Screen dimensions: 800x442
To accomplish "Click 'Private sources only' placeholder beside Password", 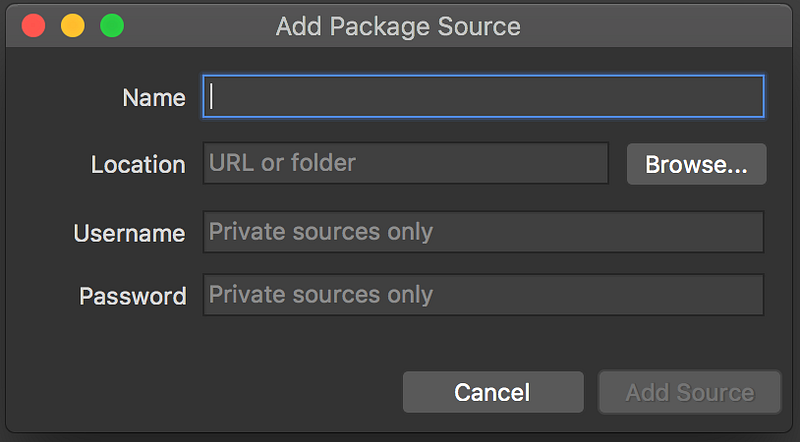I will (x=321, y=295).
